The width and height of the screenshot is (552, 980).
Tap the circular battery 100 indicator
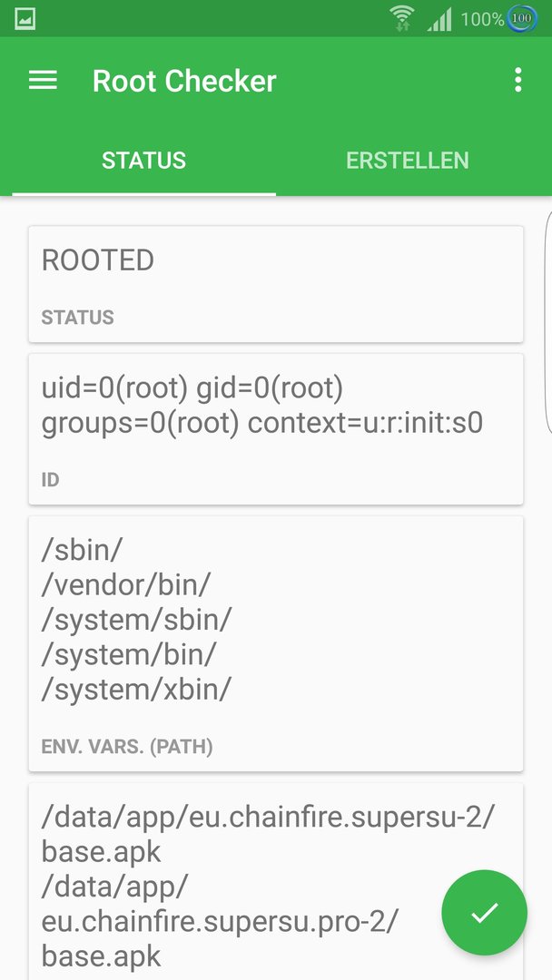pos(521,18)
